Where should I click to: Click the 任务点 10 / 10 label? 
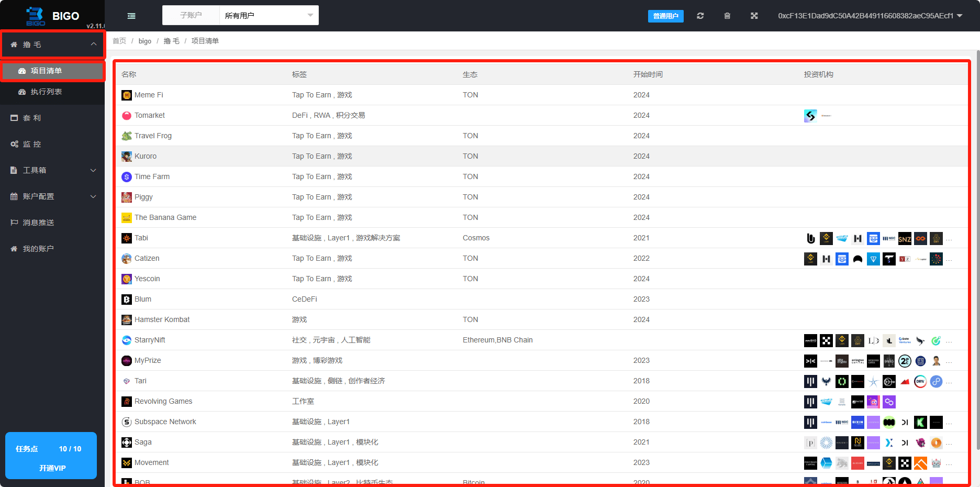point(48,449)
